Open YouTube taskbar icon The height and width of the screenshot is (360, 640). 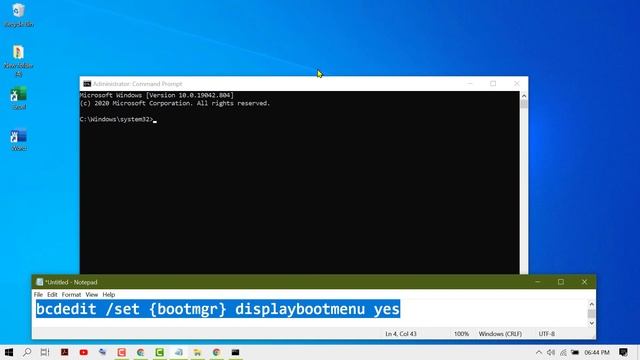tap(84, 352)
